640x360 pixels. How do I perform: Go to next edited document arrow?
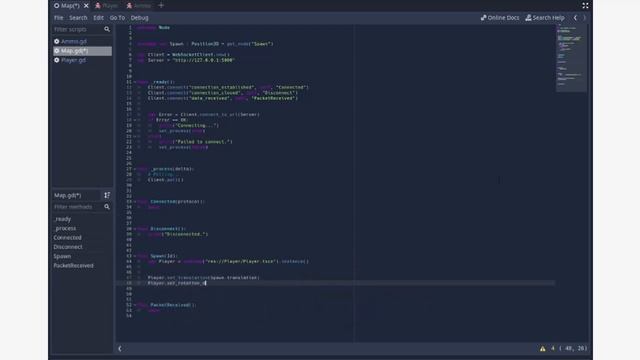point(584,18)
